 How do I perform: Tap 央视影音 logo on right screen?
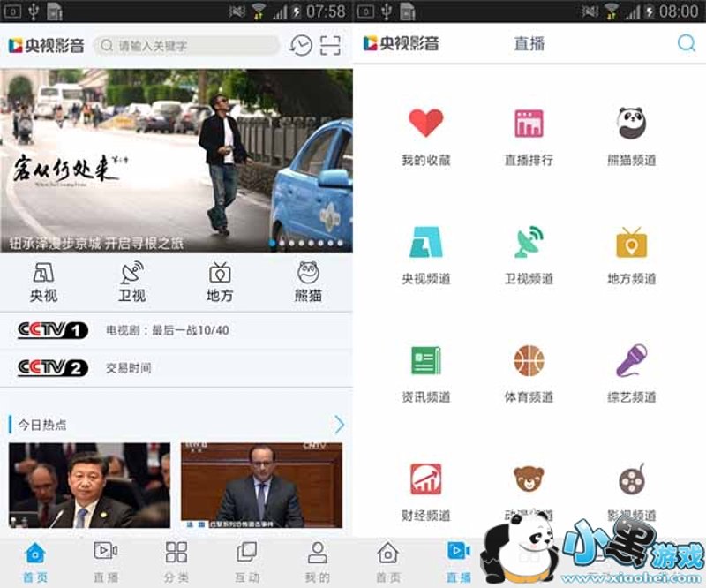401,43
